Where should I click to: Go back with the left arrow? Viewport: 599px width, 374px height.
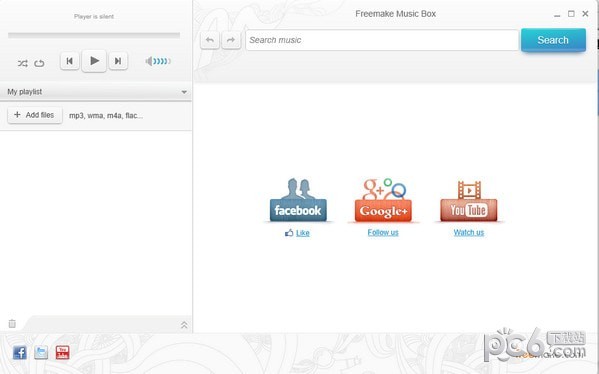click(210, 40)
